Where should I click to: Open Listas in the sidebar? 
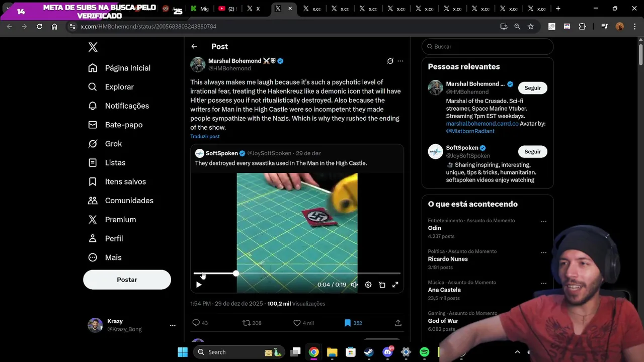point(107,163)
